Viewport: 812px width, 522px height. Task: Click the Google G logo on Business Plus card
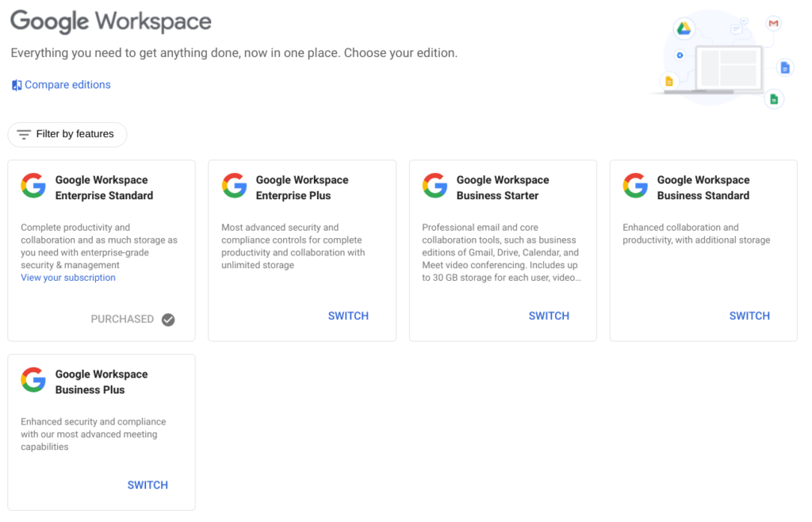33,380
